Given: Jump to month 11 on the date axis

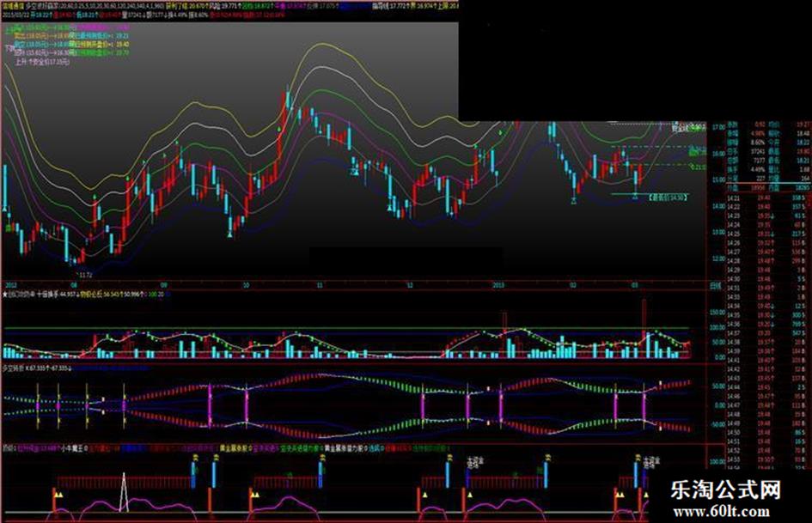Looking at the screenshot, I should (320, 285).
